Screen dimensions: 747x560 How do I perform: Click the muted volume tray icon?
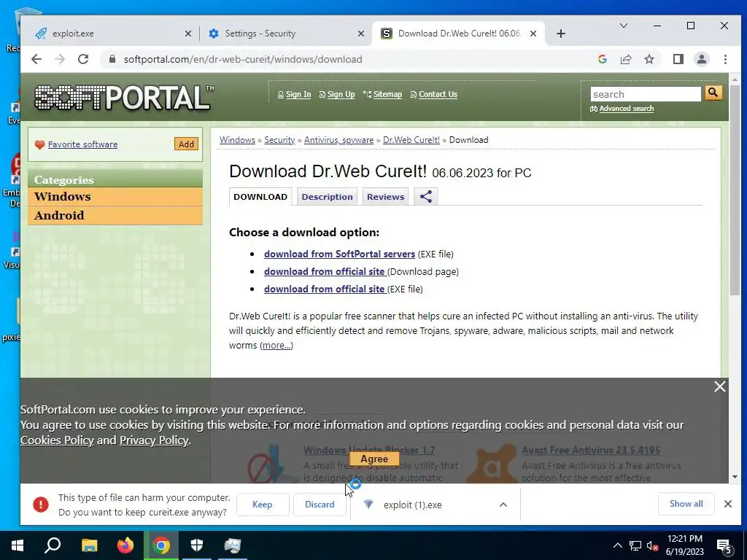[651, 545]
